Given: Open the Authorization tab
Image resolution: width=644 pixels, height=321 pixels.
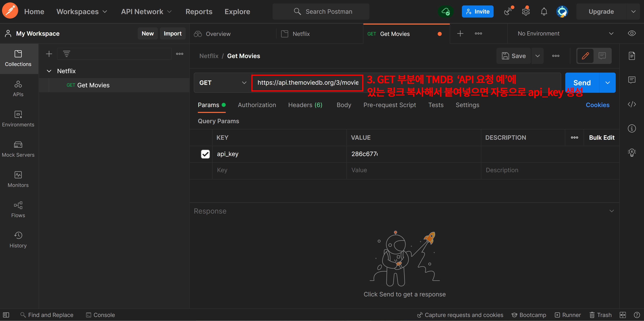Looking at the screenshot, I should click(x=257, y=105).
